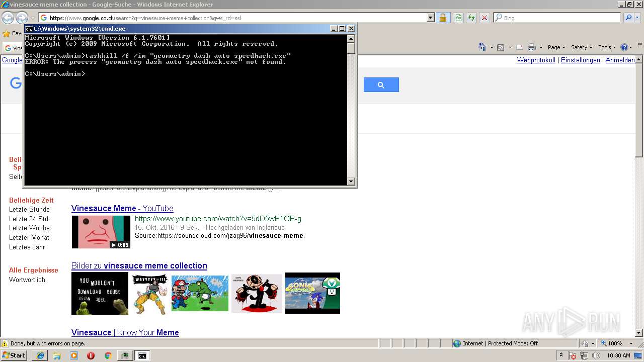
Task: Open the Webprotokoll link
Action: (x=536, y=60)
